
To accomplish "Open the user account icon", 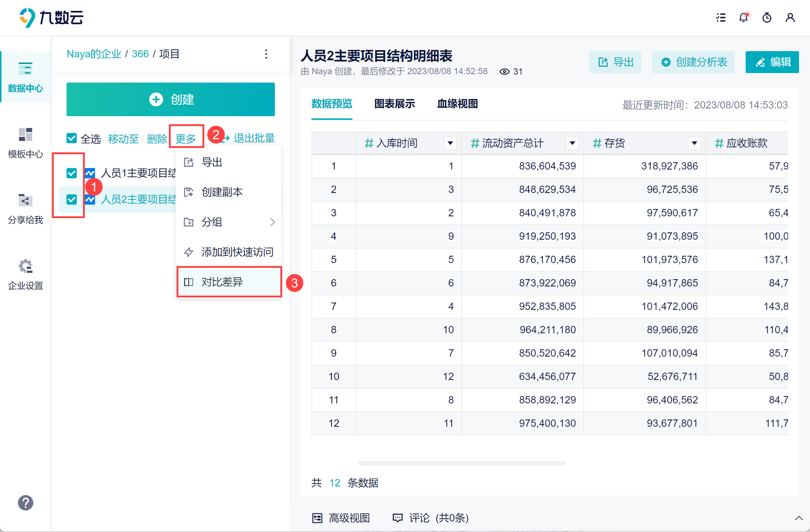I will (790, 18).
